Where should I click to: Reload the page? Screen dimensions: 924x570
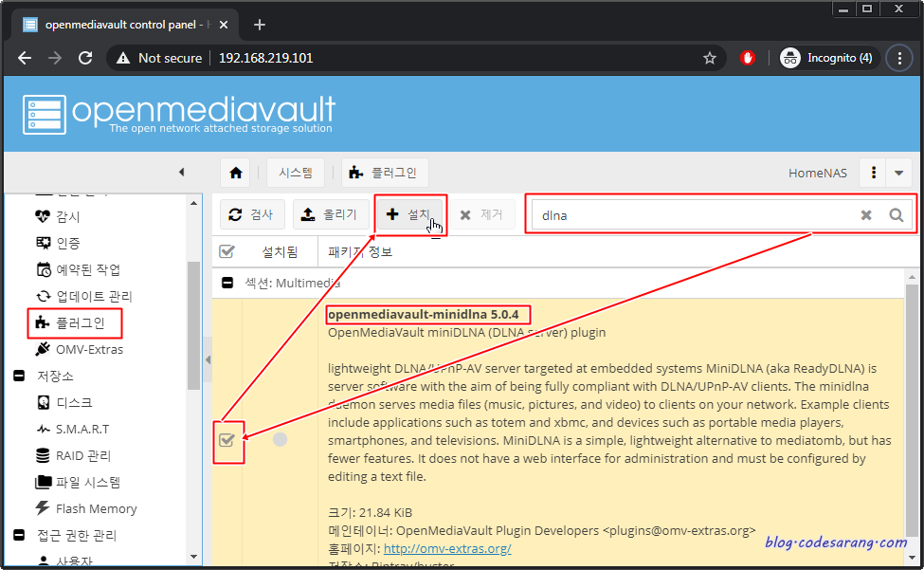click(85, 58)
